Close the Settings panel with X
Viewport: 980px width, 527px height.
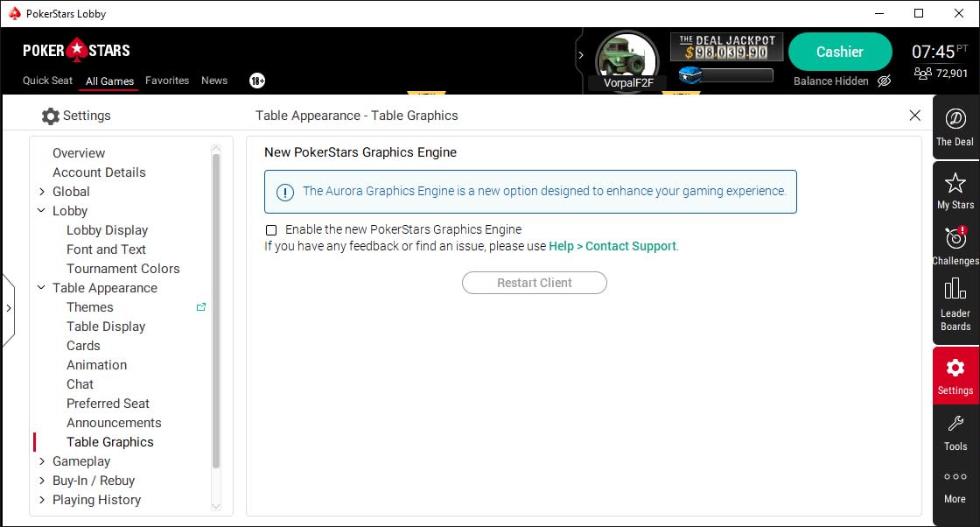[x=914, y=115]
